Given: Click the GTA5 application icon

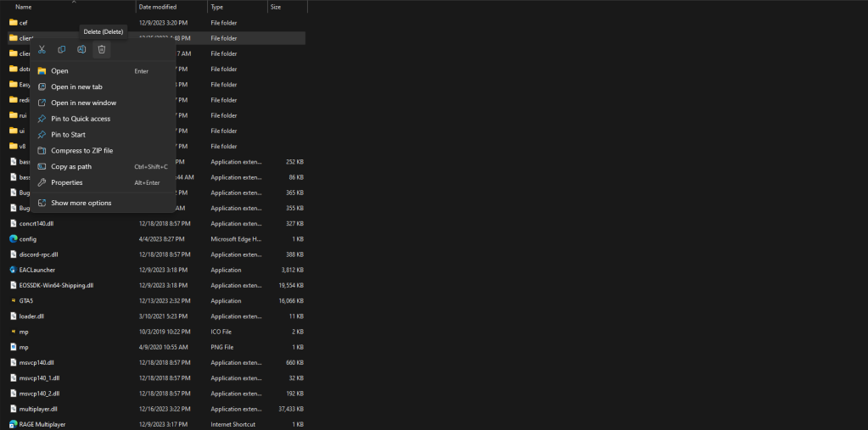Looking at the screenshot, I should (13, 300).
